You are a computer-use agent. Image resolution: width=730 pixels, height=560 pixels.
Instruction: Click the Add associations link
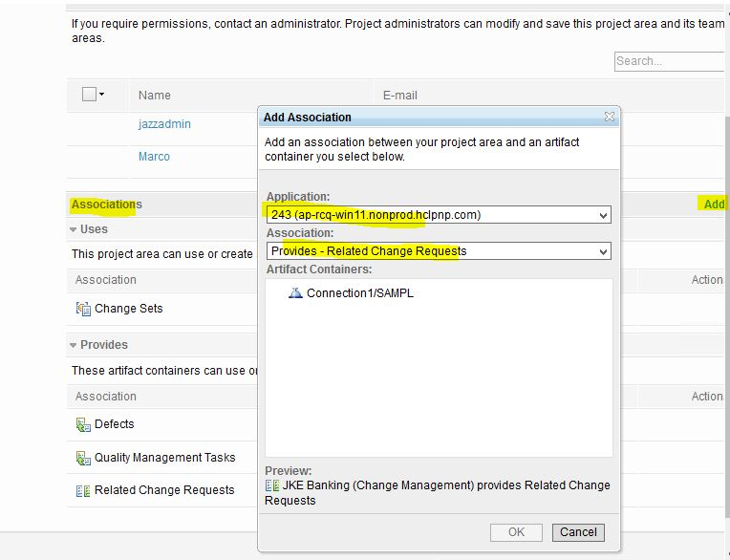(714, 204)
